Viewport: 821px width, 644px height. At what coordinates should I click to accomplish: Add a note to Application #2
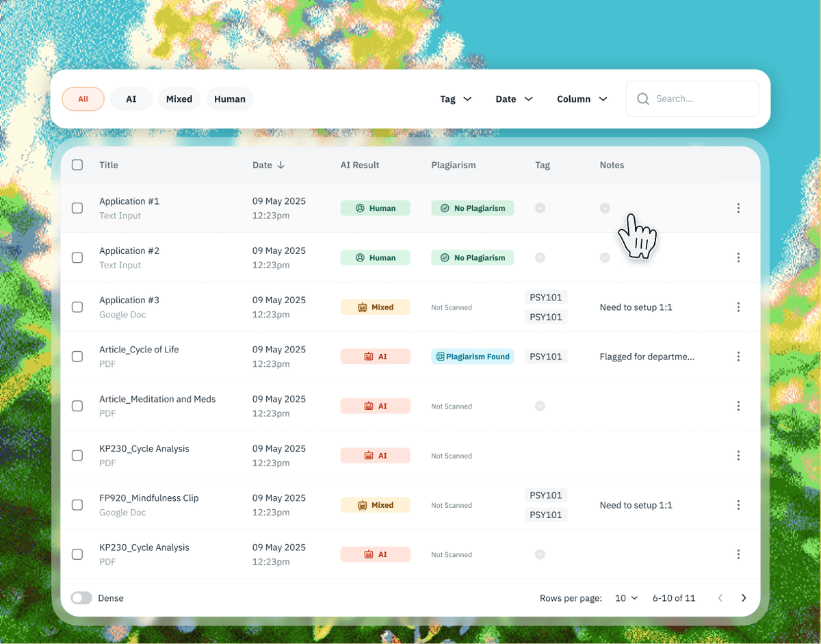pos(605,258)
